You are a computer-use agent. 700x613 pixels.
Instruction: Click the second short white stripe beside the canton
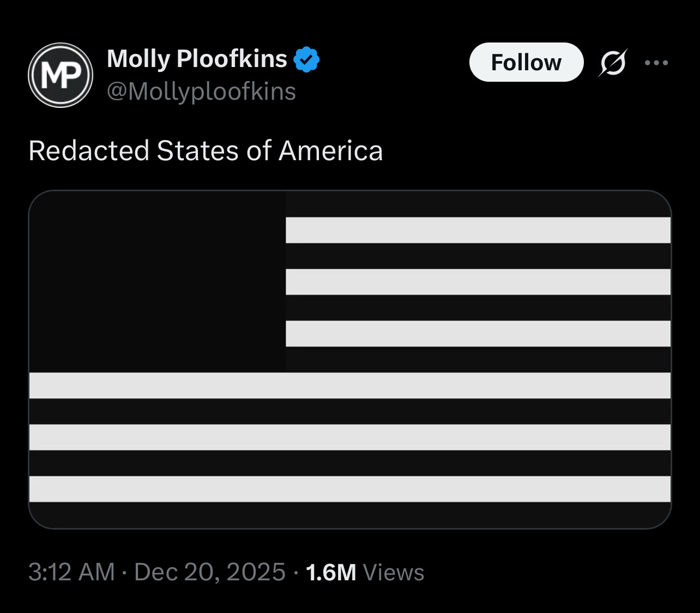478,282
